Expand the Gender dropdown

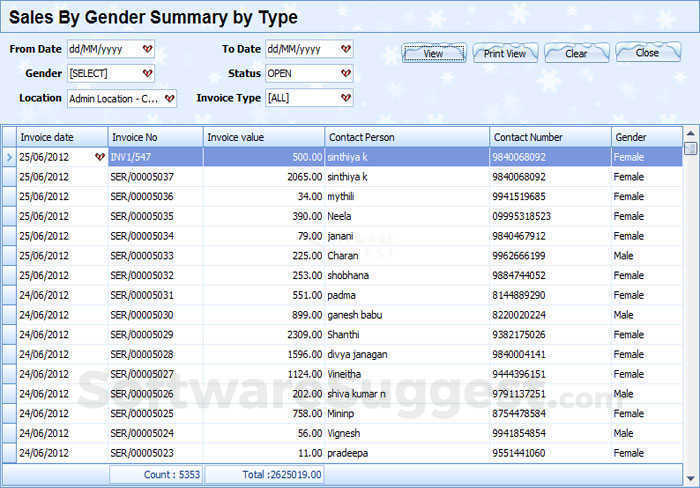click(147, 74)
